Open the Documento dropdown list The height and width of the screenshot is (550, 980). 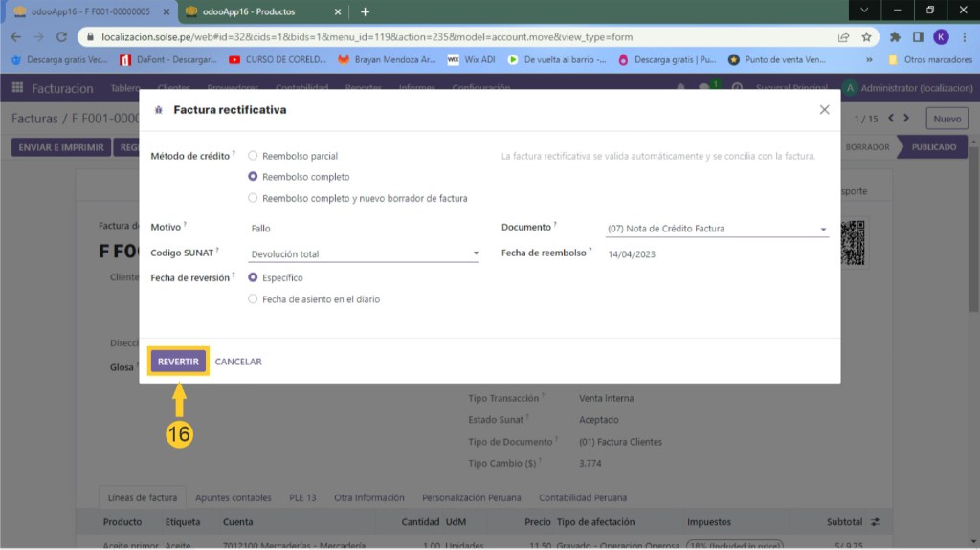822,230
